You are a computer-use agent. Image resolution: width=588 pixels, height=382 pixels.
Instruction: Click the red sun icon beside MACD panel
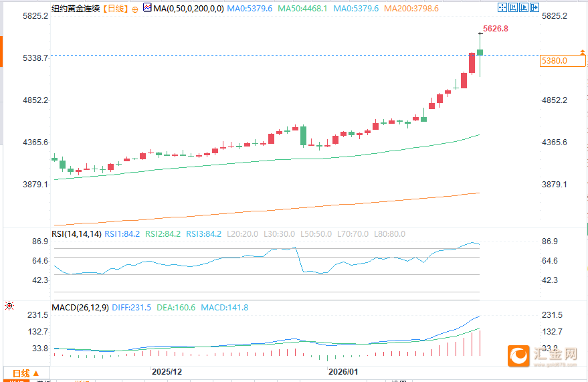tap(9, 306)
